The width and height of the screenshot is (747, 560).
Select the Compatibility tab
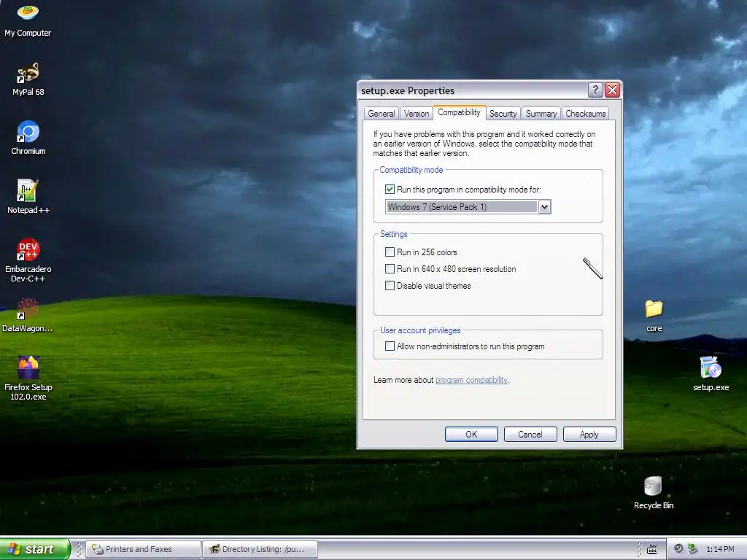coord(460,112)
